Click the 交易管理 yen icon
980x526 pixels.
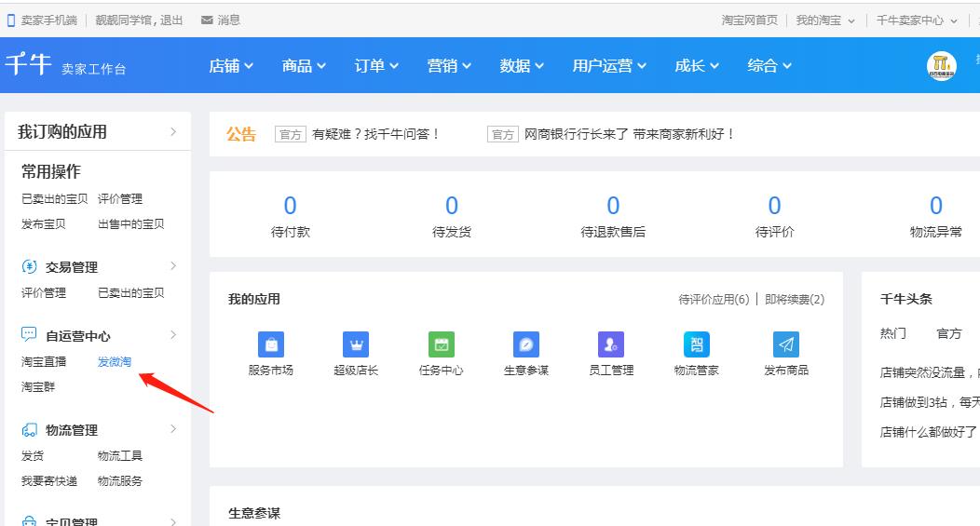tap(30, 267)
